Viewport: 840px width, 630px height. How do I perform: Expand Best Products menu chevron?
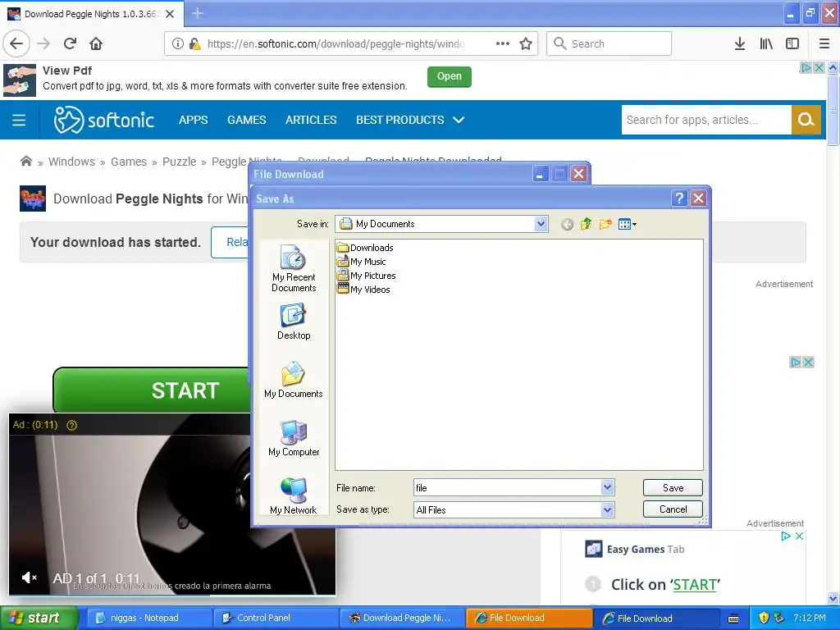click(458, 120)
